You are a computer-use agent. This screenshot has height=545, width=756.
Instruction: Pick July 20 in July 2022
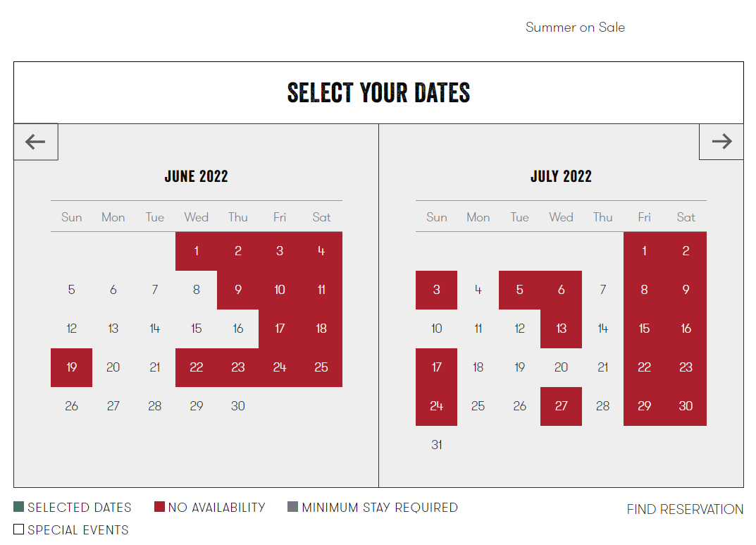tap(562, 367)
